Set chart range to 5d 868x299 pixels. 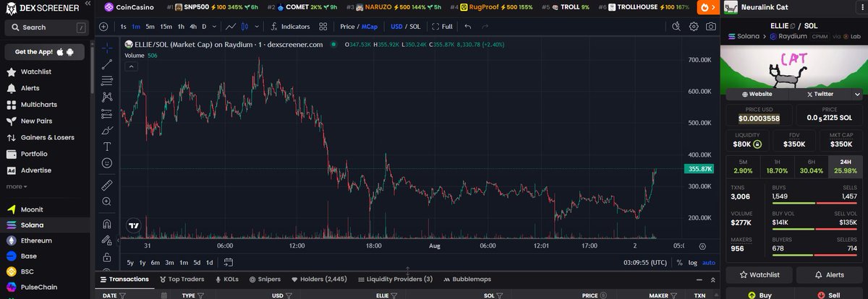click(x=197, y=263)
